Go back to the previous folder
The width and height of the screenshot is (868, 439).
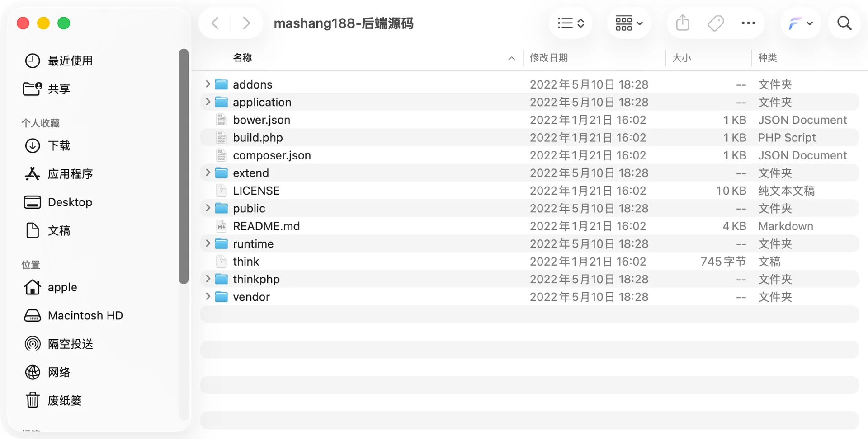click(x=215, y=23)
